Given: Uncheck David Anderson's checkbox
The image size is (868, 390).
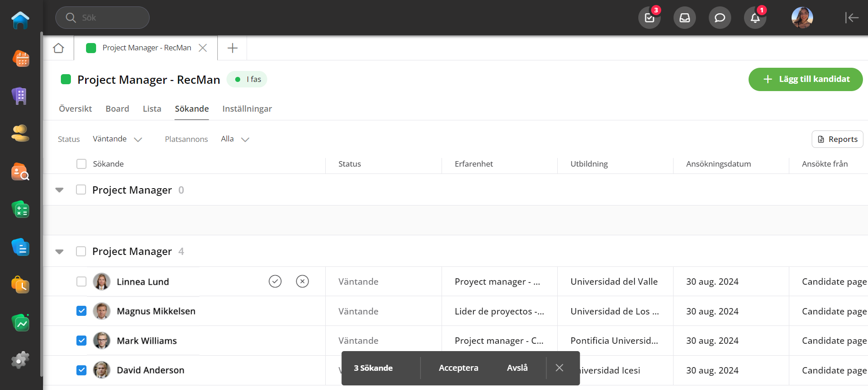Looking at the screenshot, I should tap(81, 370).
